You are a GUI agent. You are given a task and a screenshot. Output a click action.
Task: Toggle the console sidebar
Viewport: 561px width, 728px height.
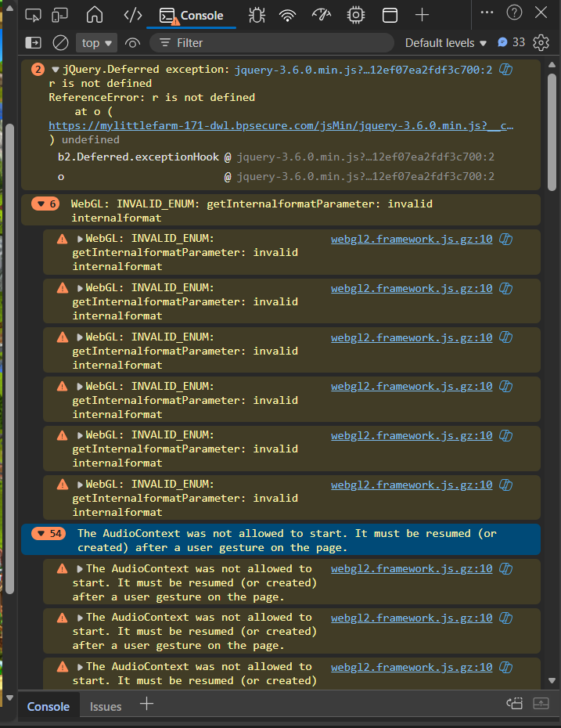33,43
